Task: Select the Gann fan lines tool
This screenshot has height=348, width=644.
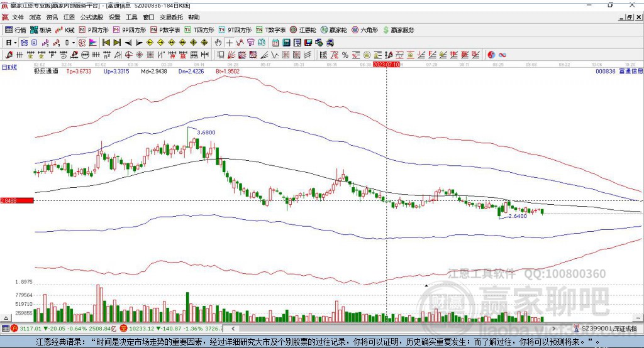Action: pyautogui.click(x=231, y=55)
